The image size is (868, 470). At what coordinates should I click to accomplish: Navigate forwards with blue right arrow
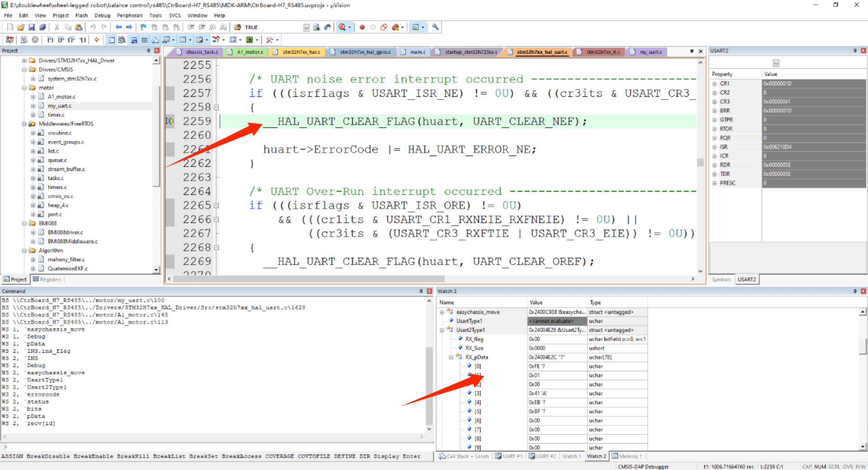[x=129, y=27]
